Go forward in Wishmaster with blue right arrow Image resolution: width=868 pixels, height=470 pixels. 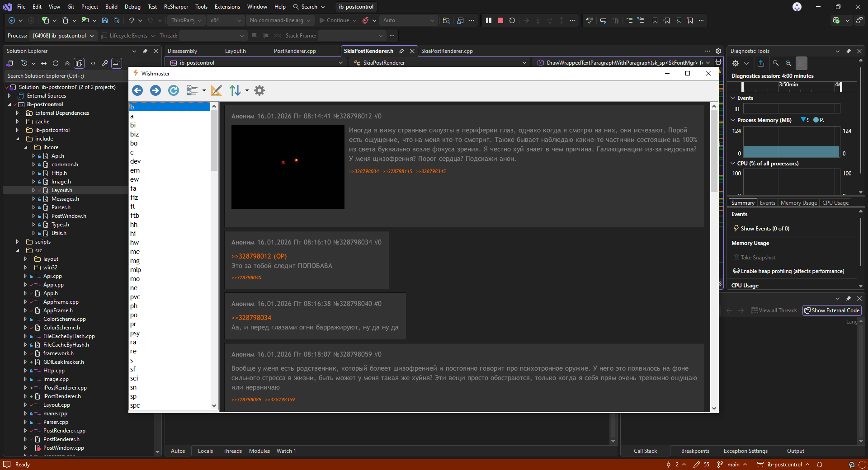click(x=156, y=90)
